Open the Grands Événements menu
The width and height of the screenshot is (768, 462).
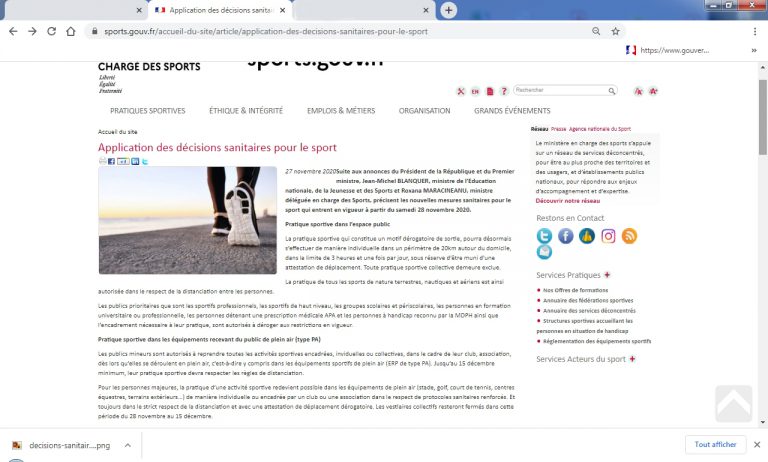(x=512, y=111)
